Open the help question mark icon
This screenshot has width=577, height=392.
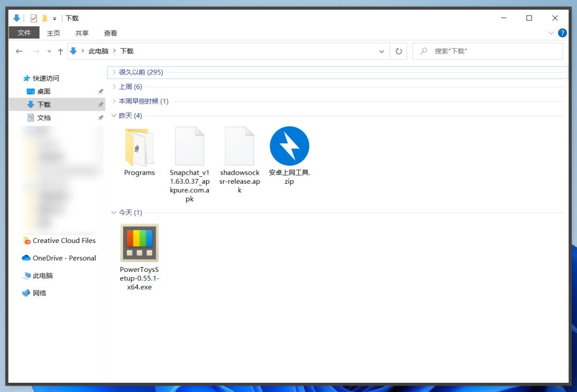(x=562, y=33)
